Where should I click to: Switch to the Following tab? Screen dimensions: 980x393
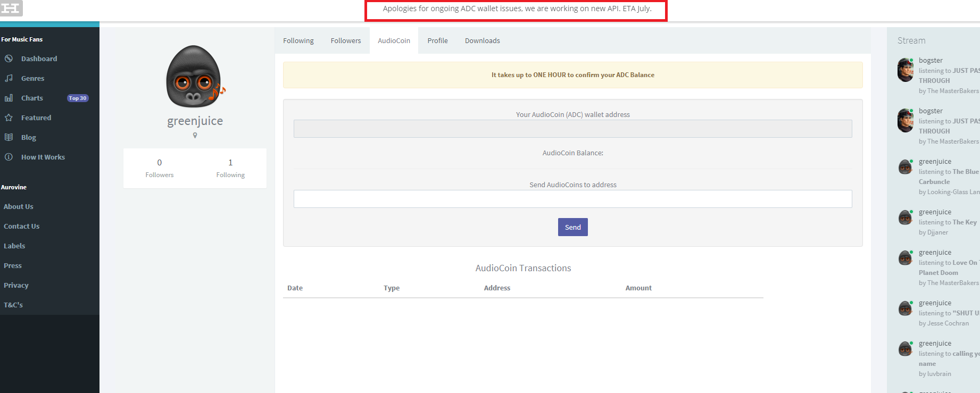(298, 40)
